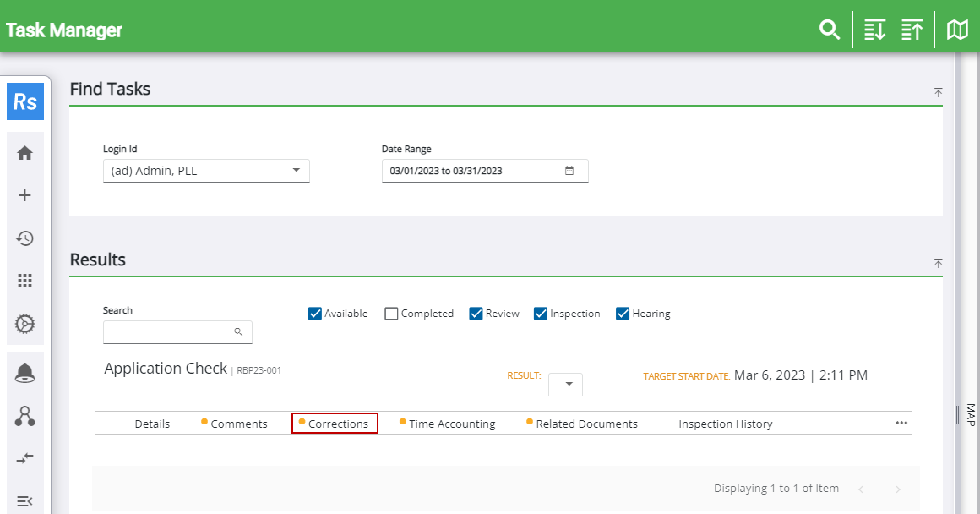
Task: Open the history clock icon in sidebar
Action: [x=25, y=238]
